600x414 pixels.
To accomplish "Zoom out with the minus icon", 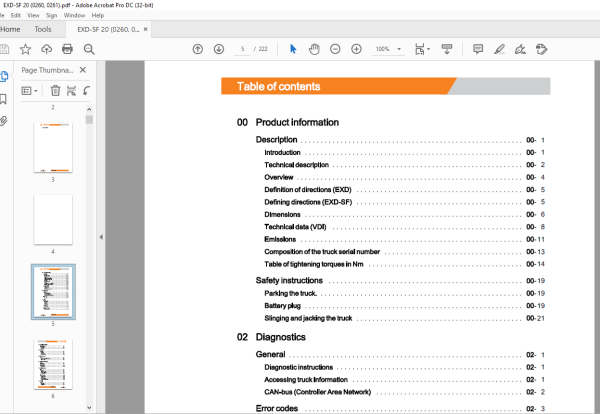I will (x=335, y=49).
